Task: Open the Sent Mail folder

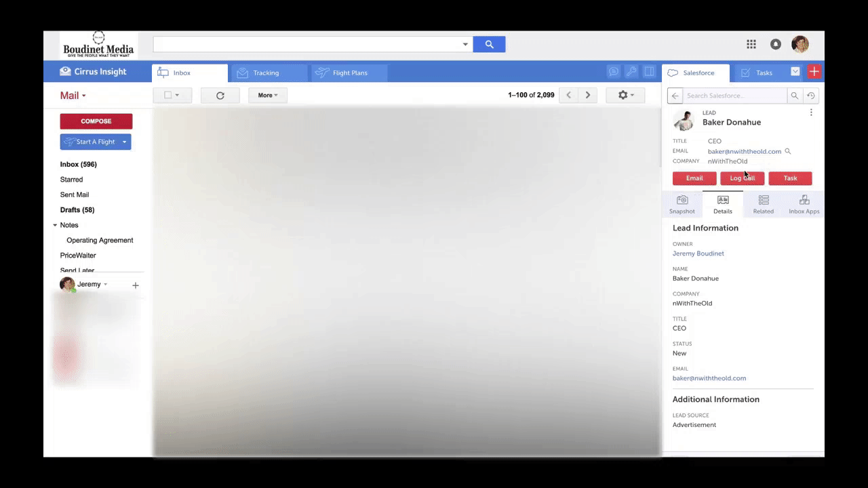Action: [x=75, y=195]
